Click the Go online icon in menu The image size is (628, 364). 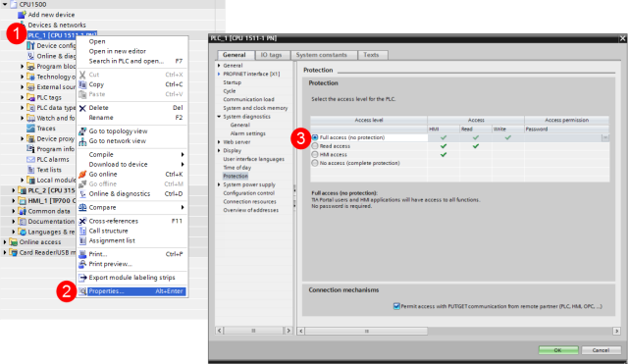tap(82, 175)
